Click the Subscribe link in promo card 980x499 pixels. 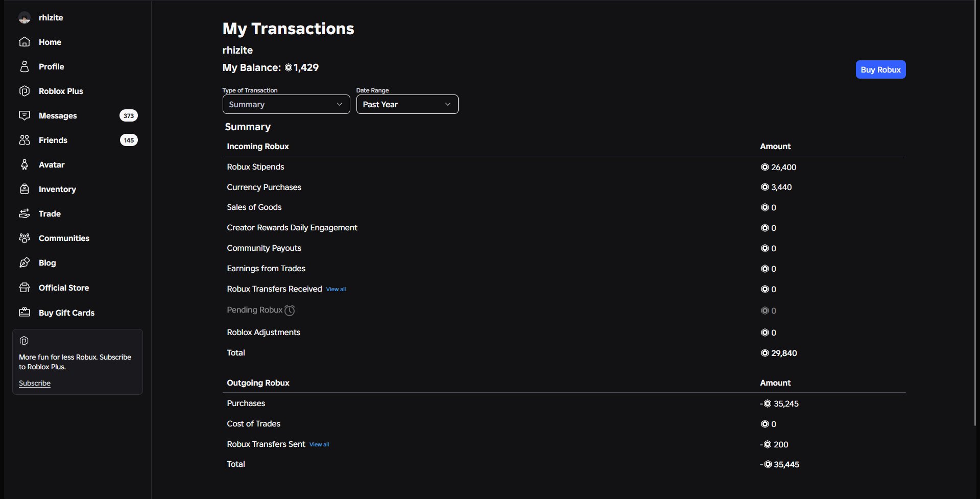click(35, 383)
